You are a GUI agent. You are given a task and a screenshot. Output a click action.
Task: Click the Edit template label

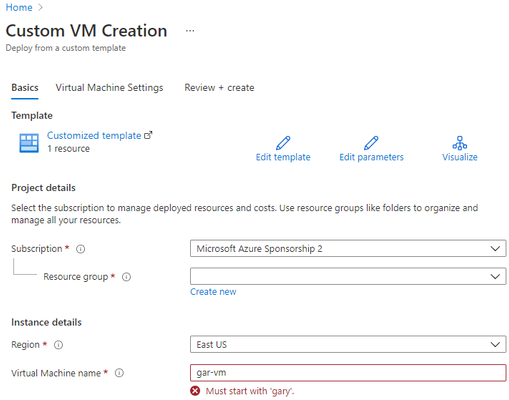click(283, 157)
